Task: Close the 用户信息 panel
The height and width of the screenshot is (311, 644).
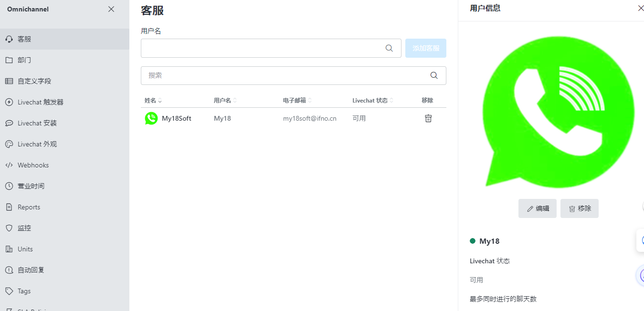Action: pos(640,8)
